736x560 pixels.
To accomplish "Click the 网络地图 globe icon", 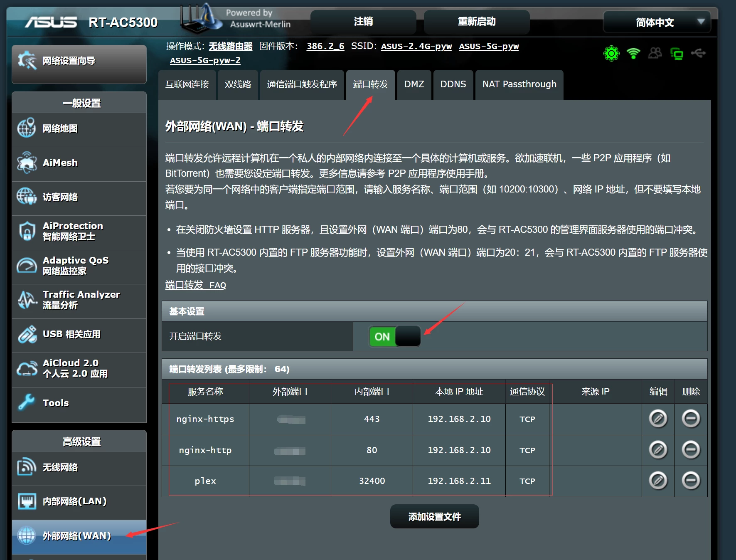I will [x=27, y=128].
